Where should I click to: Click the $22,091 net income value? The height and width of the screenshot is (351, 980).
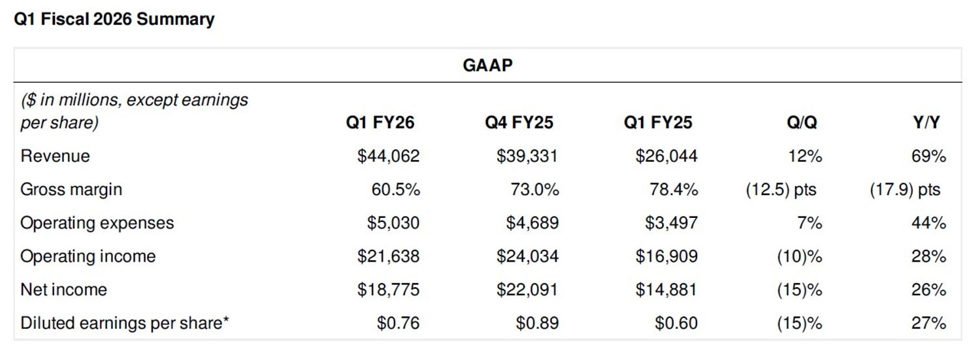pos(527,290)
